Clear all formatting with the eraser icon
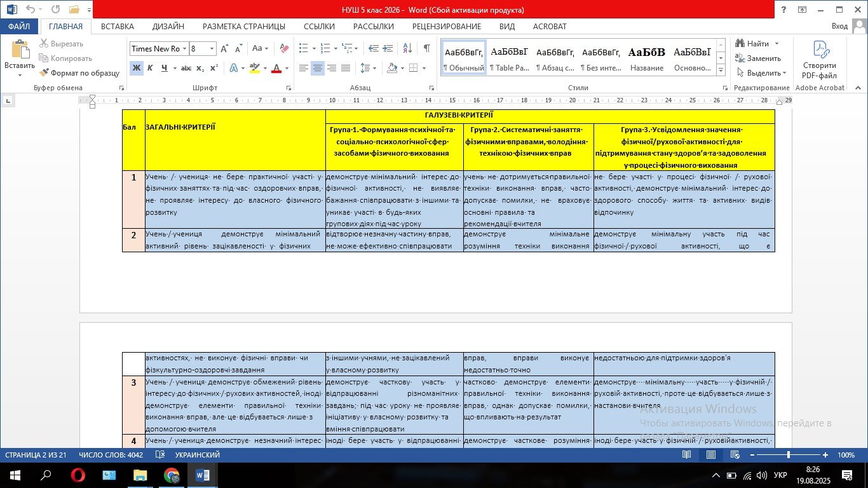868x488 pixels. (284, 48)
